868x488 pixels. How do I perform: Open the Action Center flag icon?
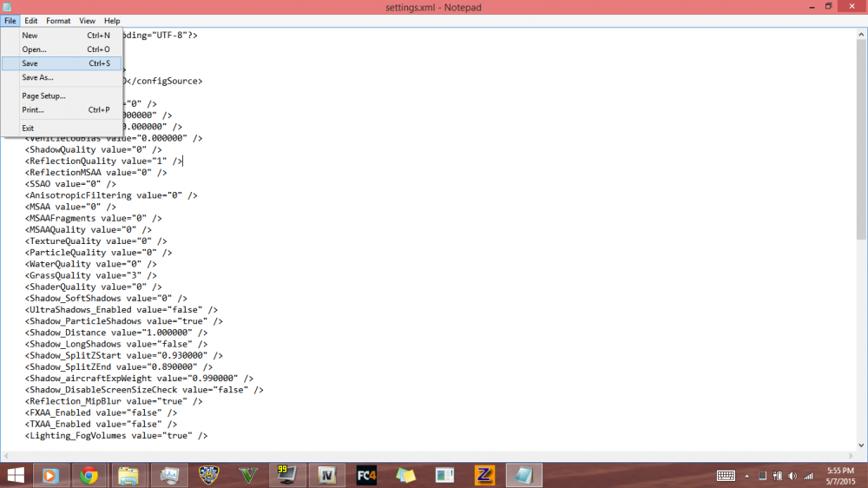(762, 476)
